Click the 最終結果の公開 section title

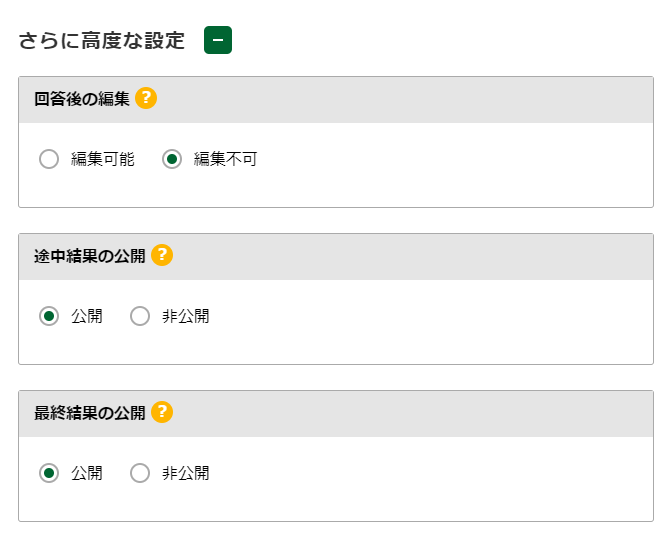pyautogui.click(x=90, y=413)
